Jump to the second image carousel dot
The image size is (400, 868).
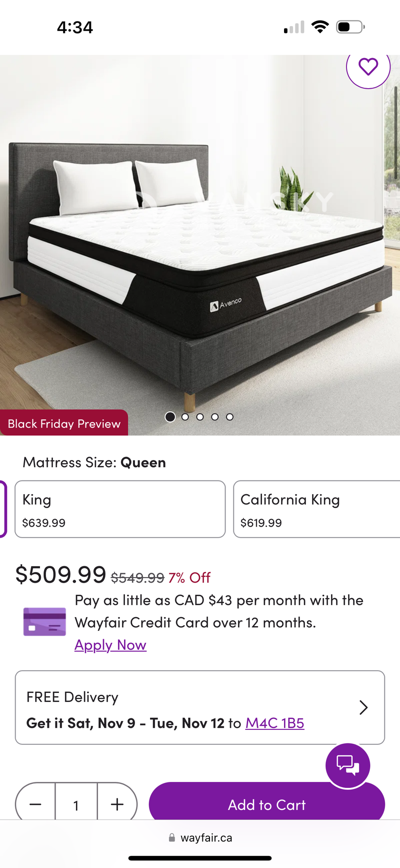click(x=185, y=417)
